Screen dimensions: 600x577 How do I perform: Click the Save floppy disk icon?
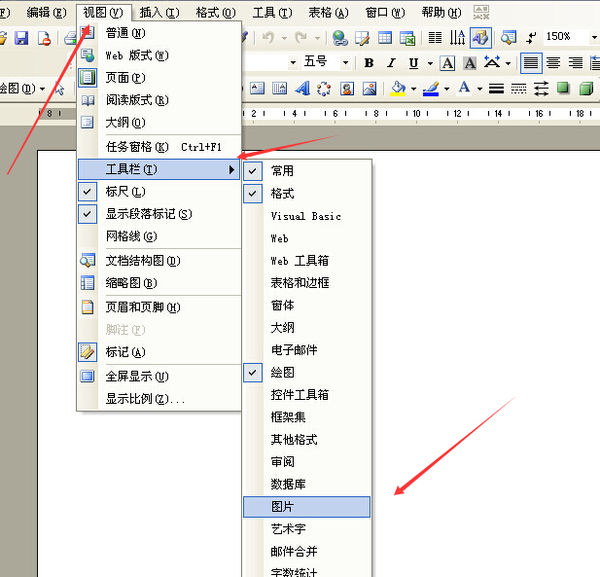coord(21,38)
